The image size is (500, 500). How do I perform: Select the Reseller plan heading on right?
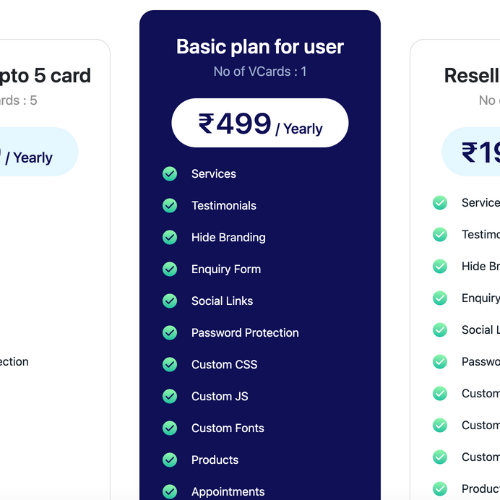(x=472, y=76)
